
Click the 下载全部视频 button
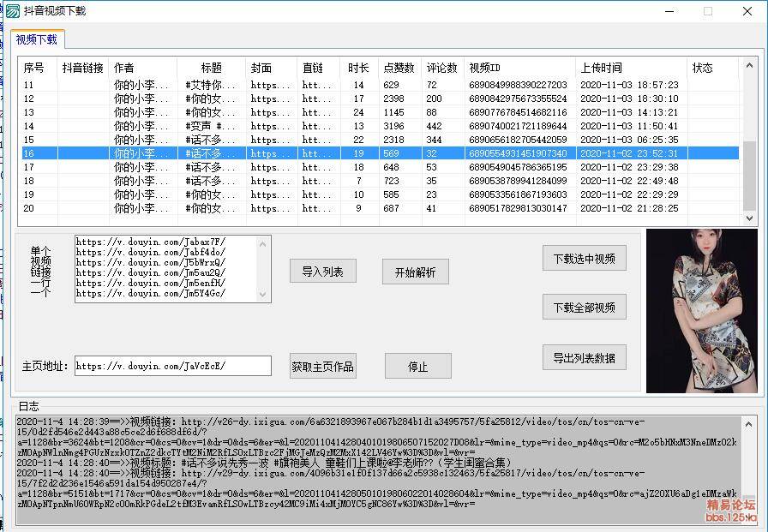(x=585, y=308)
